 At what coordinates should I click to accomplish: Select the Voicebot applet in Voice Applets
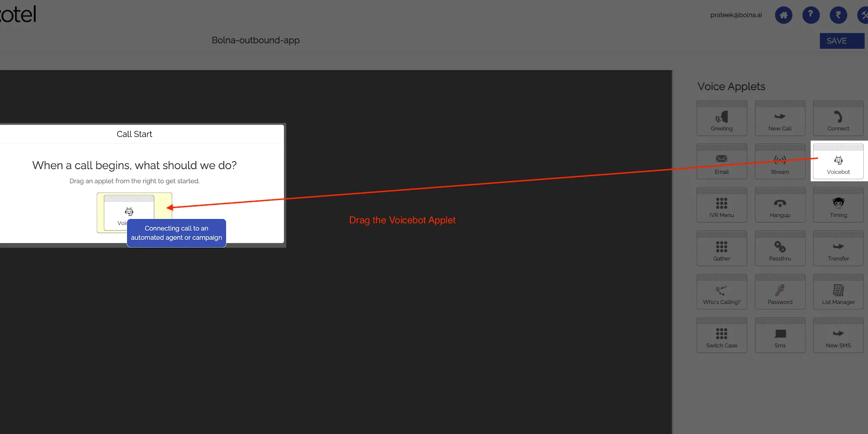click(838, 161)
